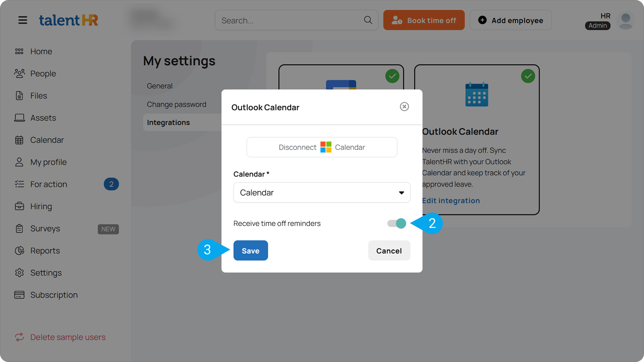
Task: Click the For action checklist icon
Action: pyautogui.click(x=19, y=184)
